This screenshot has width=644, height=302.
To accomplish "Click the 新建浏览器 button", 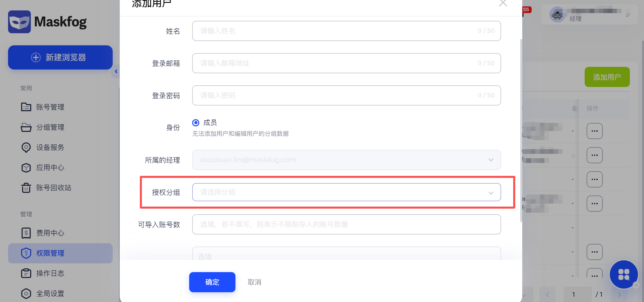I will 60,57.
